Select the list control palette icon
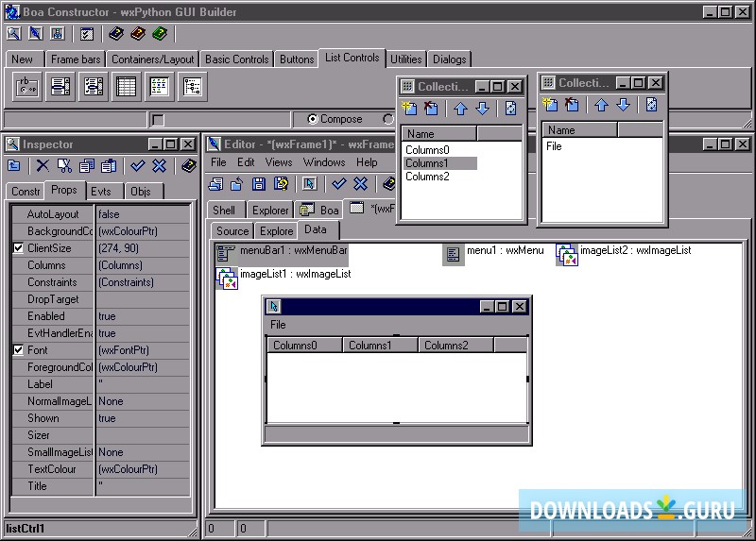 pyautogui.click(x=159, y=87)
